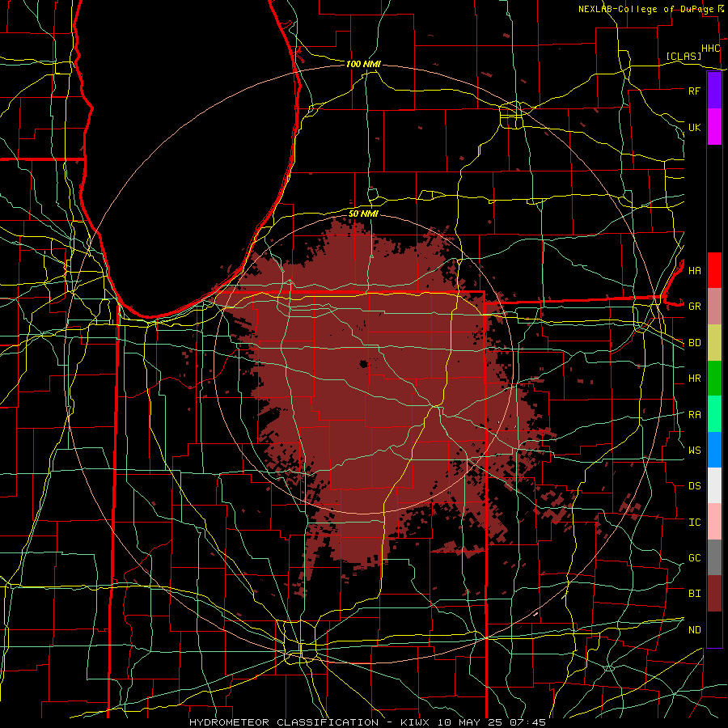
Task: Click the gray GC legend swatch
Action: (714, 557)
